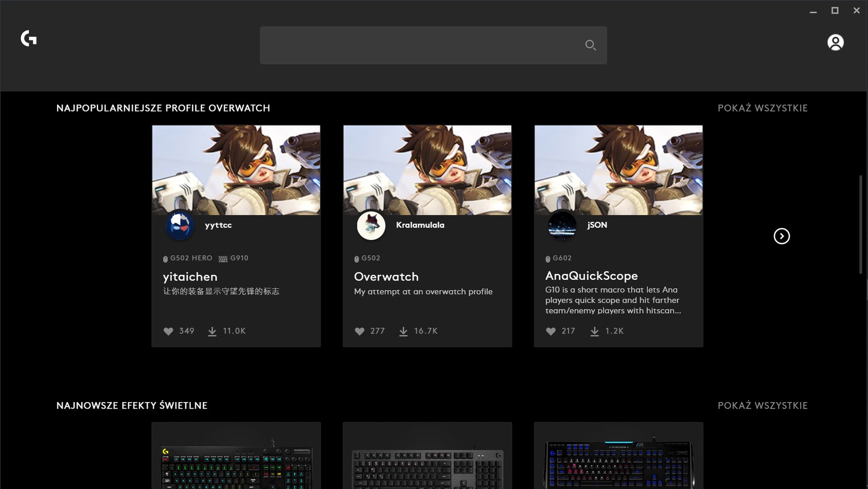Image resolution: width=868 pixels, height=489 pixels.
Task: Download the Overwatch profile by Kralamulala
Action: pyautogui.click(x=403, y=331)
